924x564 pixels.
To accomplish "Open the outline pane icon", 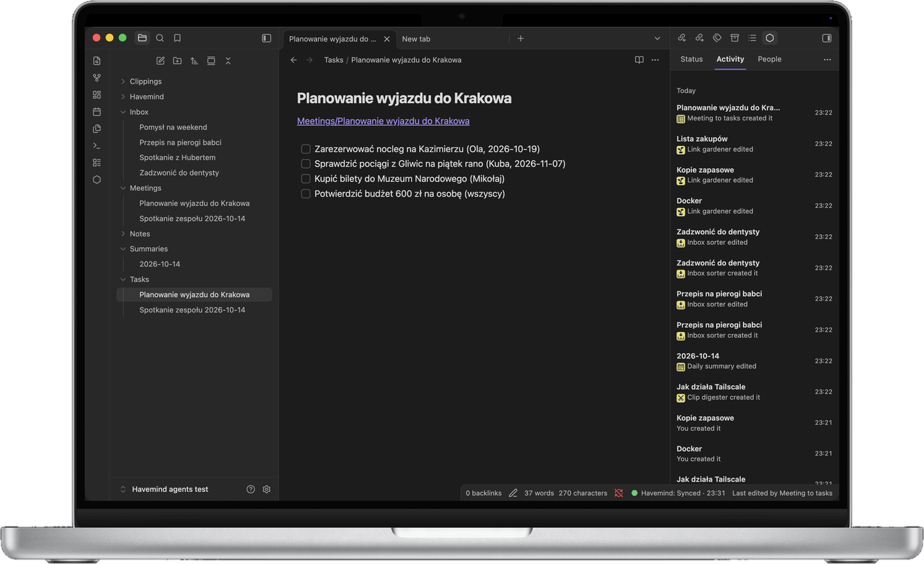I will coord(752,38).
